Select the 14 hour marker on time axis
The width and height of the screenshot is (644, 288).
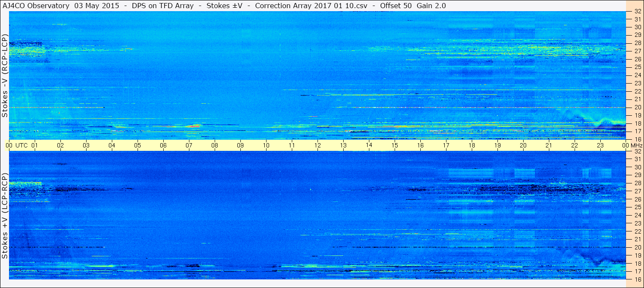coord(369,145)
